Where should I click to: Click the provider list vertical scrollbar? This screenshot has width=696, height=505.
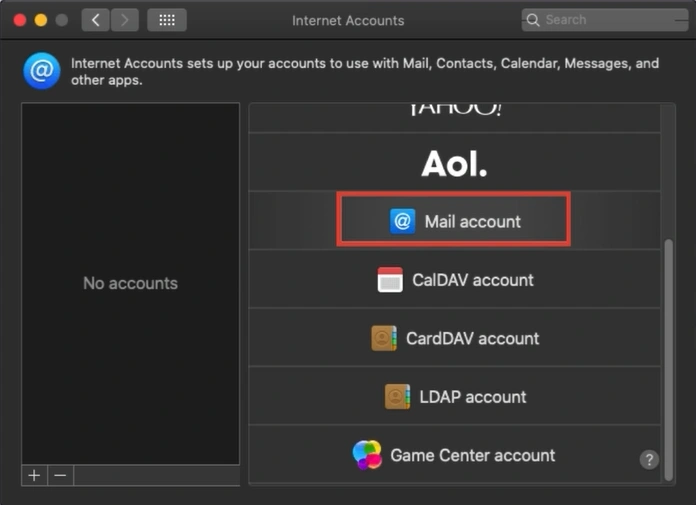pos(668,359)
